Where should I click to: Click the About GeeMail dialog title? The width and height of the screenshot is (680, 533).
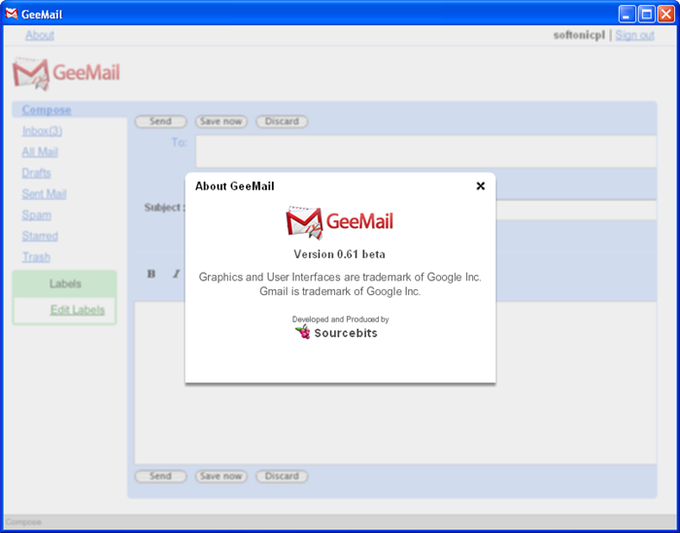235,186
